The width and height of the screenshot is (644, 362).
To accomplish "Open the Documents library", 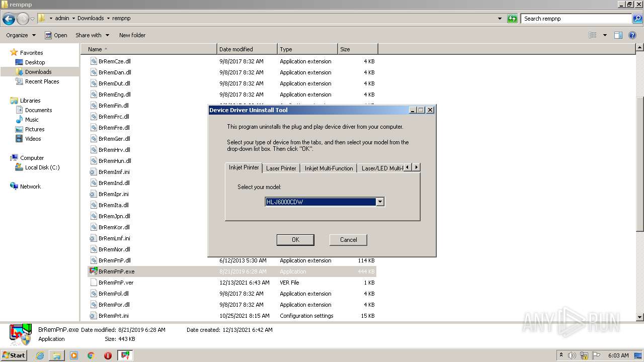I will click(38, 110).
